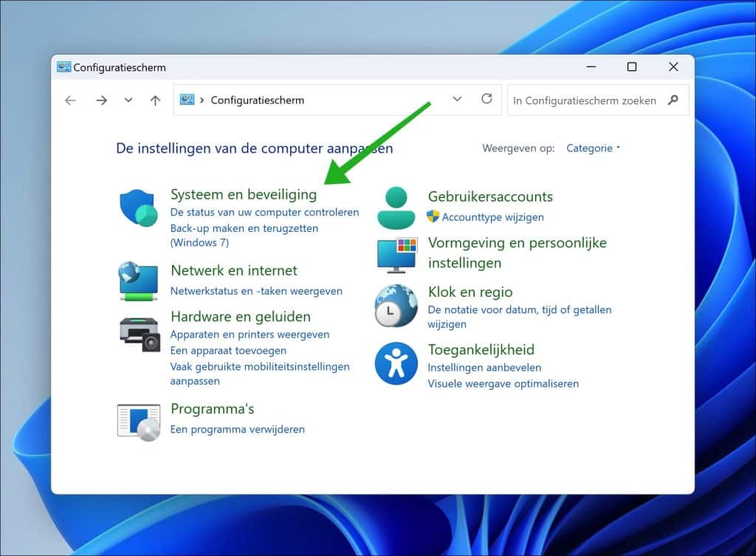756x556 pixels.
Task: Click Visuele weergave optimaliseren link
Action: [503, 384]
